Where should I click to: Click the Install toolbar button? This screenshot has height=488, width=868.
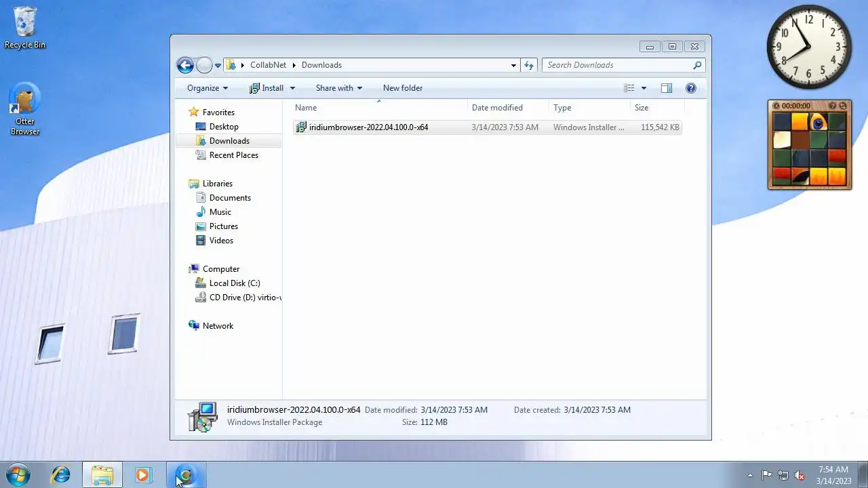[x=267, y=88]
